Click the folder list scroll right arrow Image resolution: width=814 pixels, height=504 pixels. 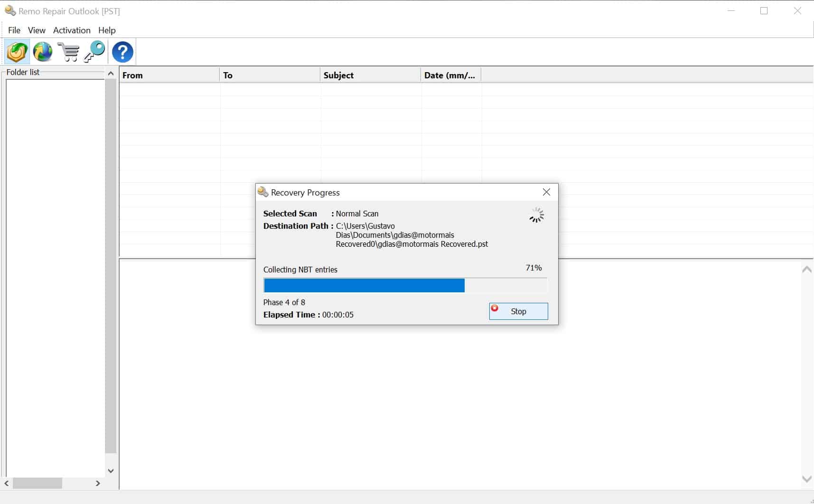98,483
